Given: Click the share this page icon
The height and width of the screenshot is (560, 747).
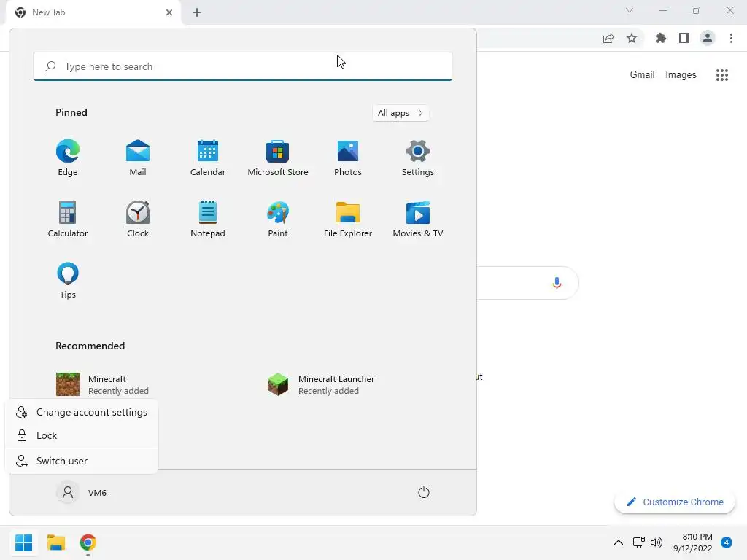Looking at the screenshot, I should pos(608,38).
